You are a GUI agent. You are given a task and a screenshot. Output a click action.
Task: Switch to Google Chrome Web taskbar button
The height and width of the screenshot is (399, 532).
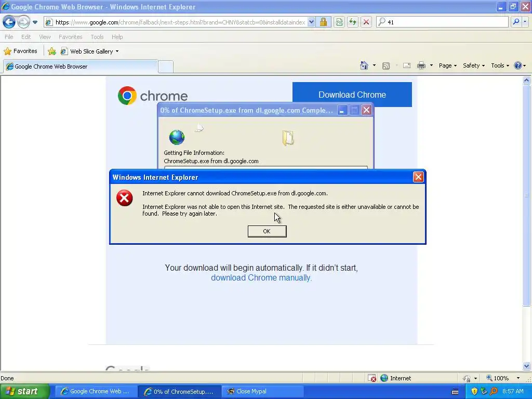(x=96, y=392)
